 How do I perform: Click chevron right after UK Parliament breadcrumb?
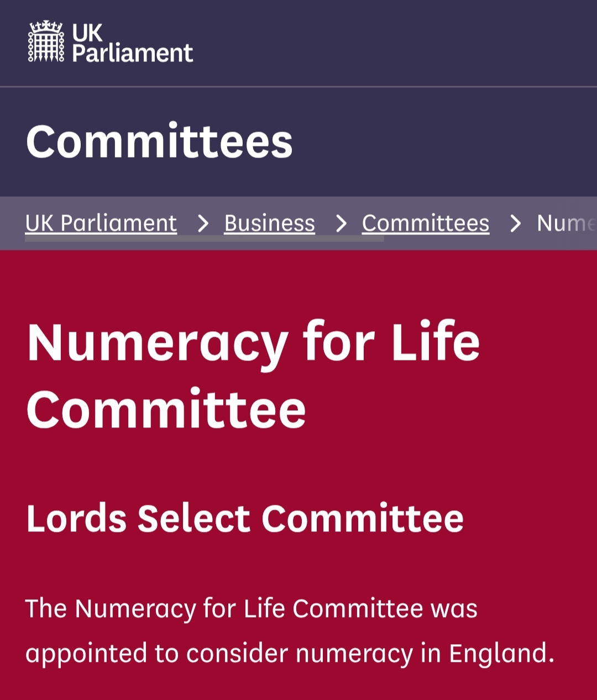pyautogui.click(x=203, y=224)
